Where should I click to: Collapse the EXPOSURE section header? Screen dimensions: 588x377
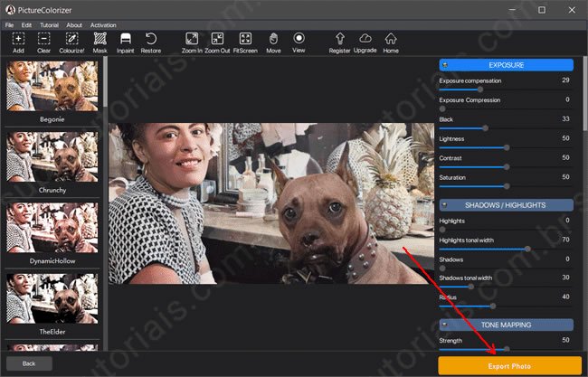(506, 65)
